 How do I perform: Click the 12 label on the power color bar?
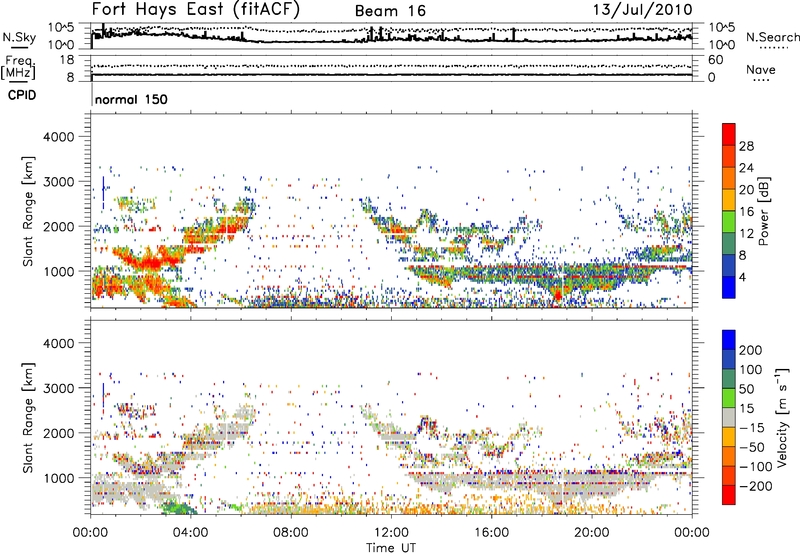[x=746, y=234]
